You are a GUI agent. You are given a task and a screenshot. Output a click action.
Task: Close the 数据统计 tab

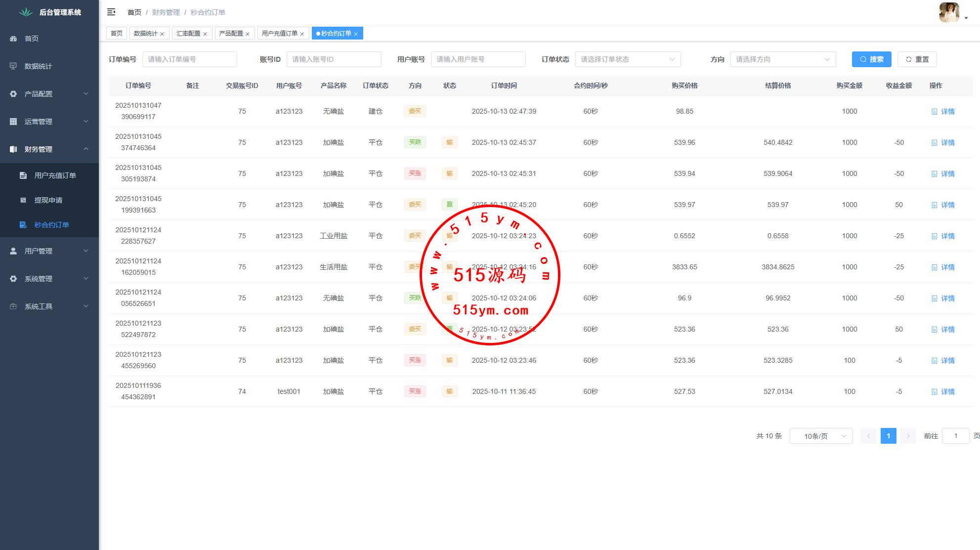point(162,34)
